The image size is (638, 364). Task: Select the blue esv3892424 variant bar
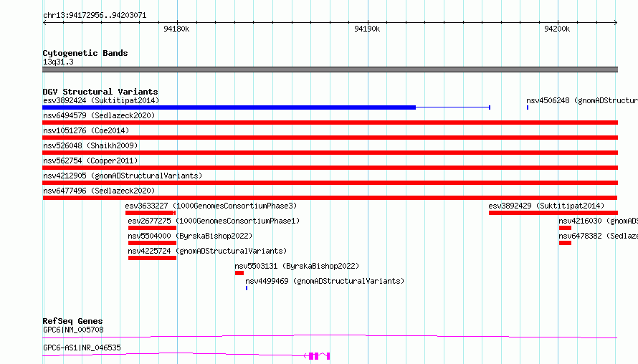266,107
